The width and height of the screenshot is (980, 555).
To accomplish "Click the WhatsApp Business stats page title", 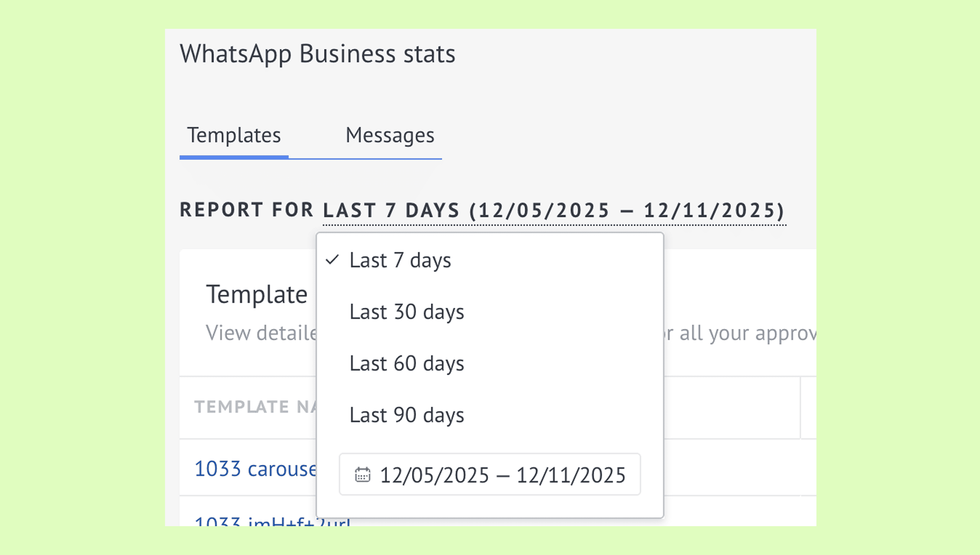I will [317, 54].
